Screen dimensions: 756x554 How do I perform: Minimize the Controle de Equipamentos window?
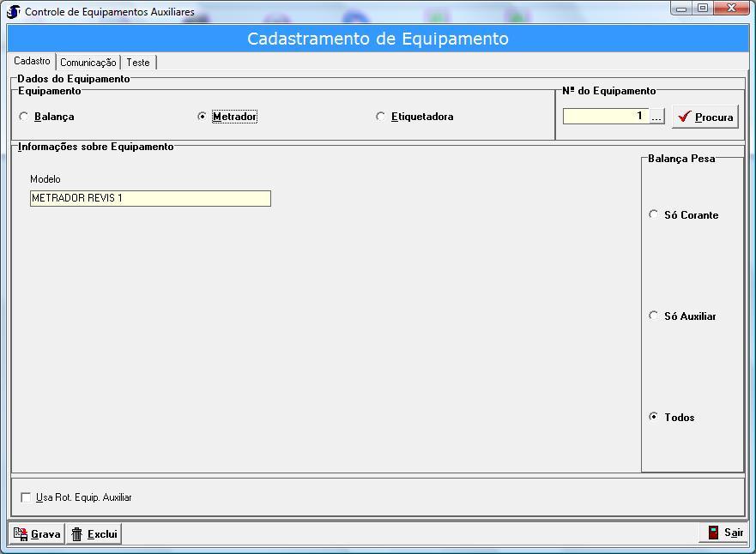coord(681,9)
